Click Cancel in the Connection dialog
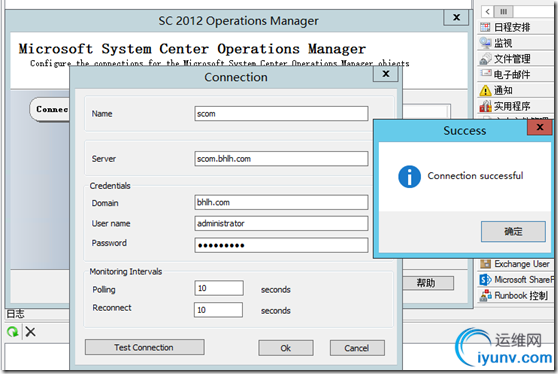The width and height of the screenshot is (558, 374). pos(357,348)
